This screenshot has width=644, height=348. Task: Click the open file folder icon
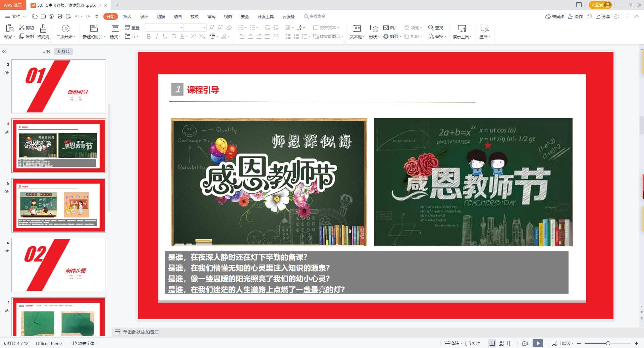point(35,16)
